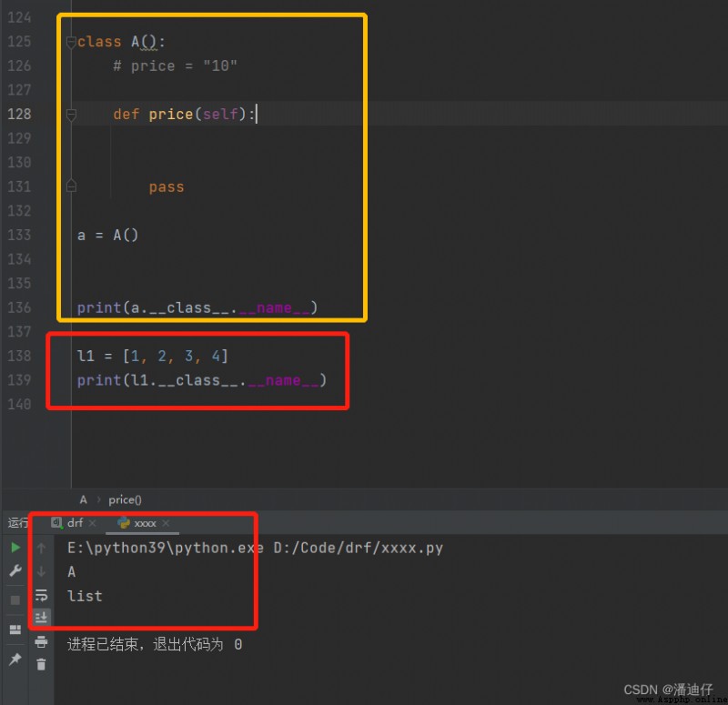Click line number 128 in gutter
This screenshot has height=705, width=728.
pos(19,115)
